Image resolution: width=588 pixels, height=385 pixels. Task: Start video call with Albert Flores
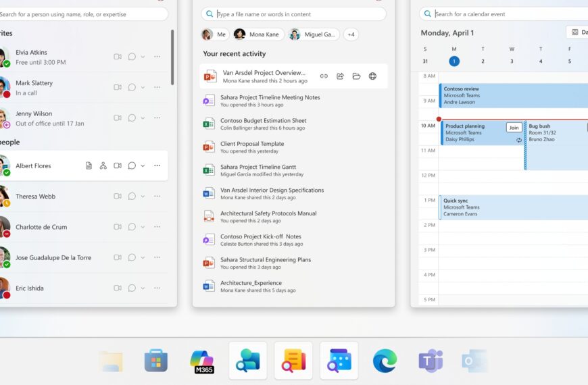(118, 165)
